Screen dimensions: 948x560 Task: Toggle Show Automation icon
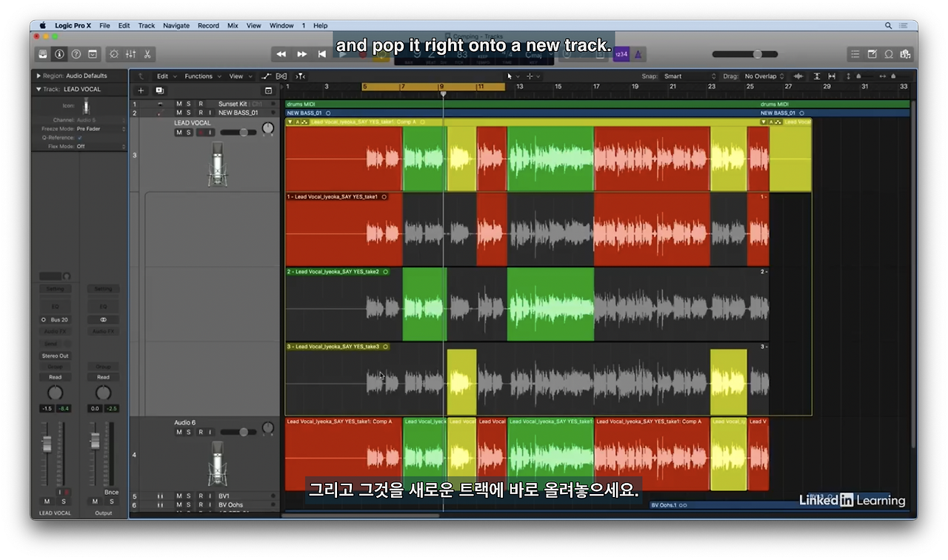tap(267, 76)
